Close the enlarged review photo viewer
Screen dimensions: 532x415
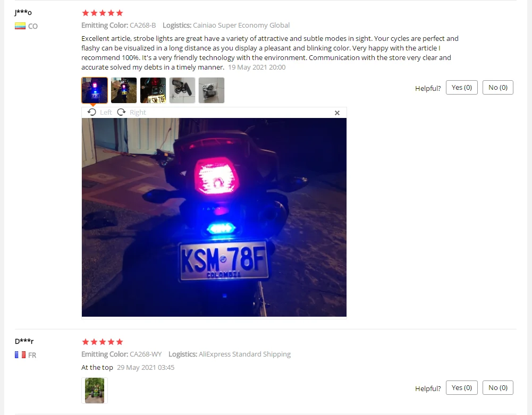pos(337,113)
